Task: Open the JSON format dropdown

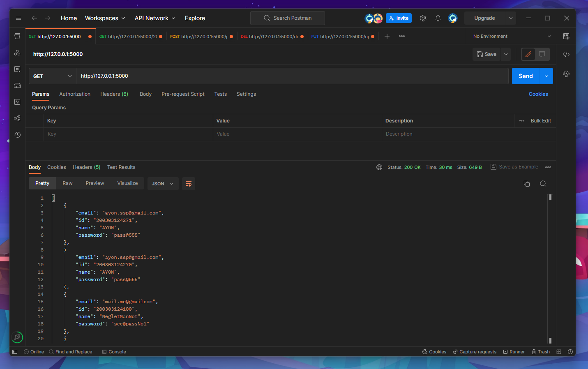Action: pos(163,184)
